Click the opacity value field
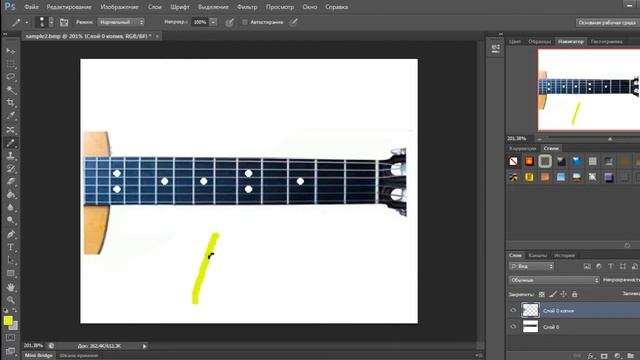The height and width of the screenshot is (360, 640). [x=200, y=22]
